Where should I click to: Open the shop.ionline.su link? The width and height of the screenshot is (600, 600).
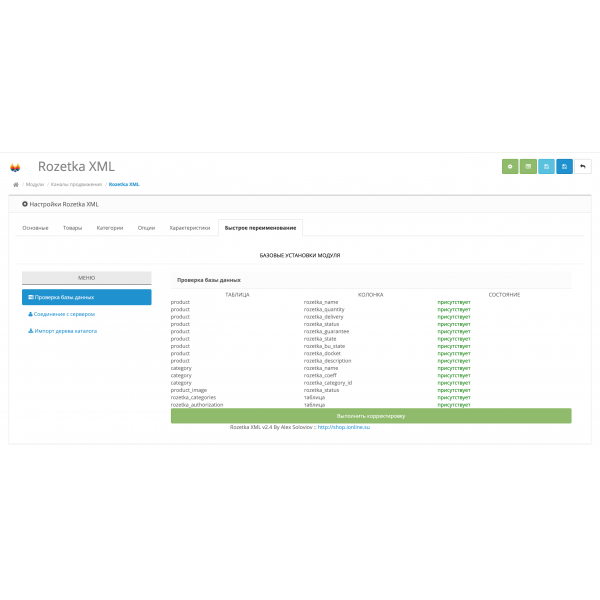tap(344, 427)
